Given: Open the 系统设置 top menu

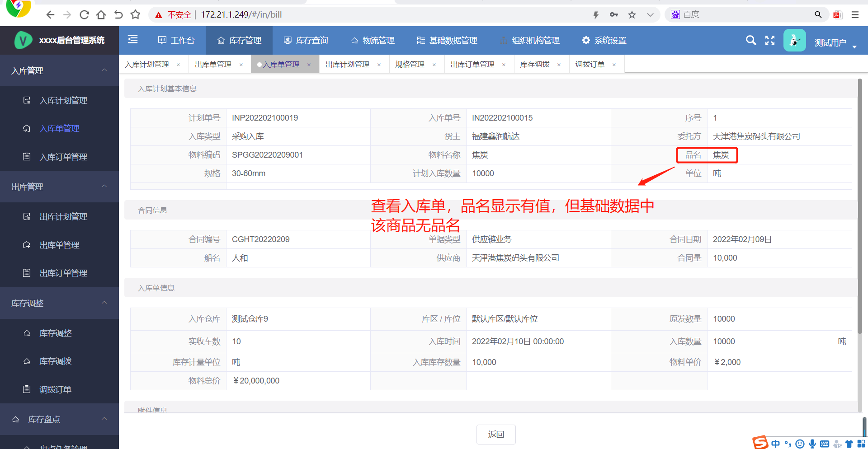Looking at the screenshot, I should coord(604,40).
